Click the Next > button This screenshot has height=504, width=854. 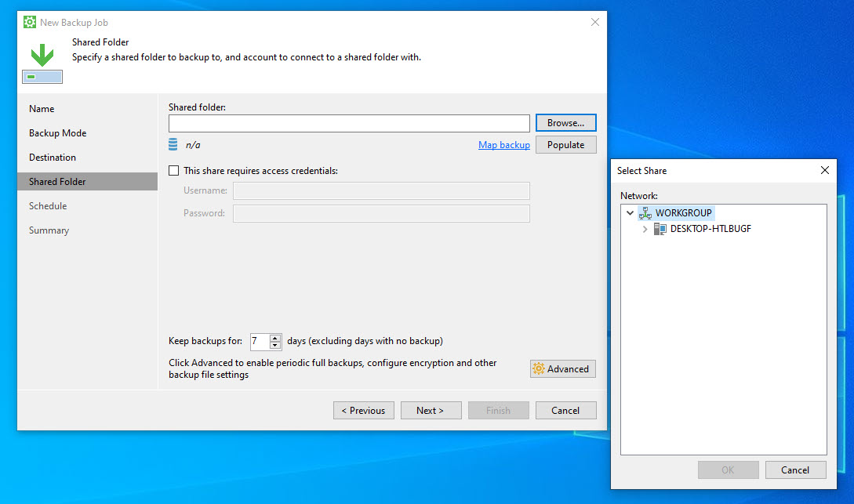pos(431,411)
